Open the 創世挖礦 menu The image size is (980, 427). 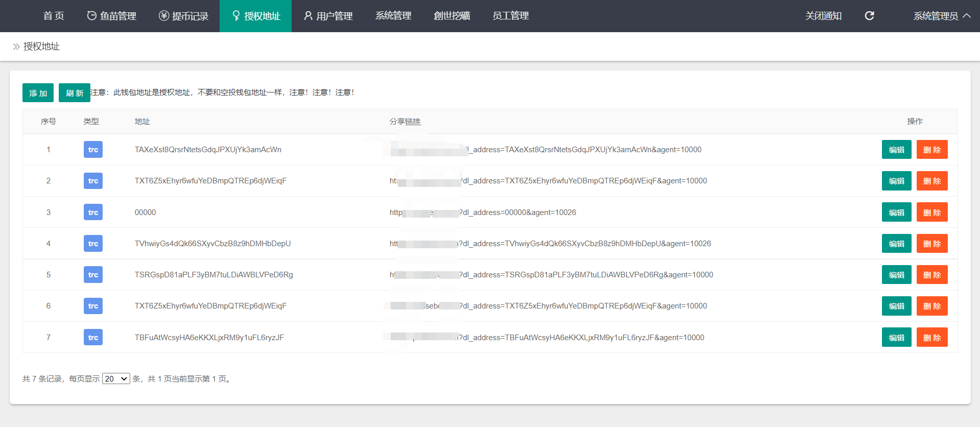452,16
